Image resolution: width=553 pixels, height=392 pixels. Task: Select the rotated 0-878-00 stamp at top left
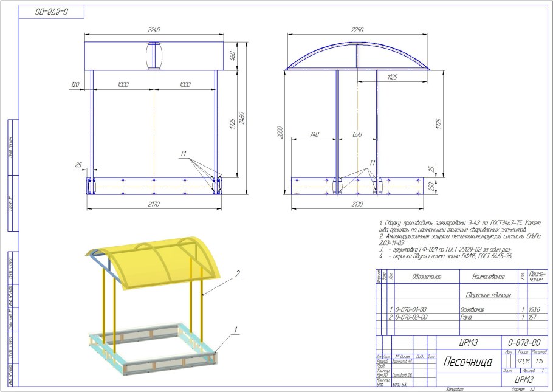[51, 12]
